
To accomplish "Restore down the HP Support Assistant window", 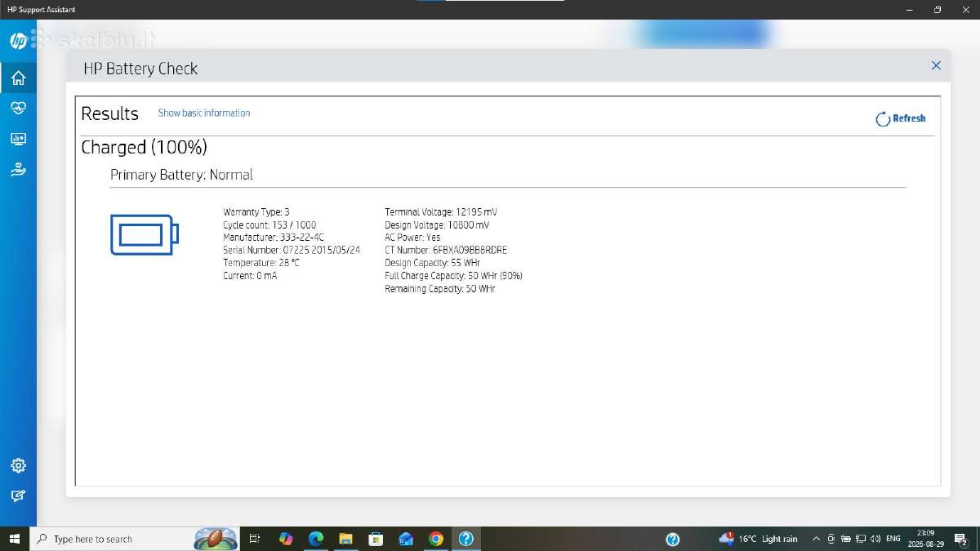I will [x=938, y=10].
